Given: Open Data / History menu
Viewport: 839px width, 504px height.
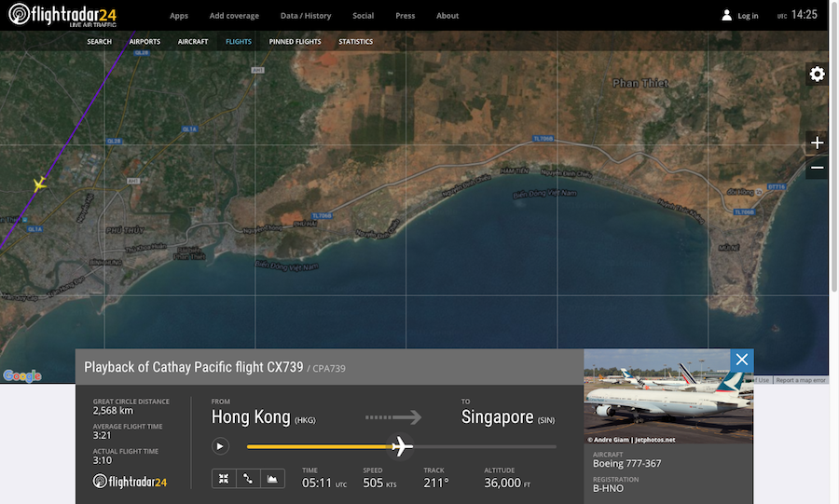Looking at the screenshot, I should [306, 16].
